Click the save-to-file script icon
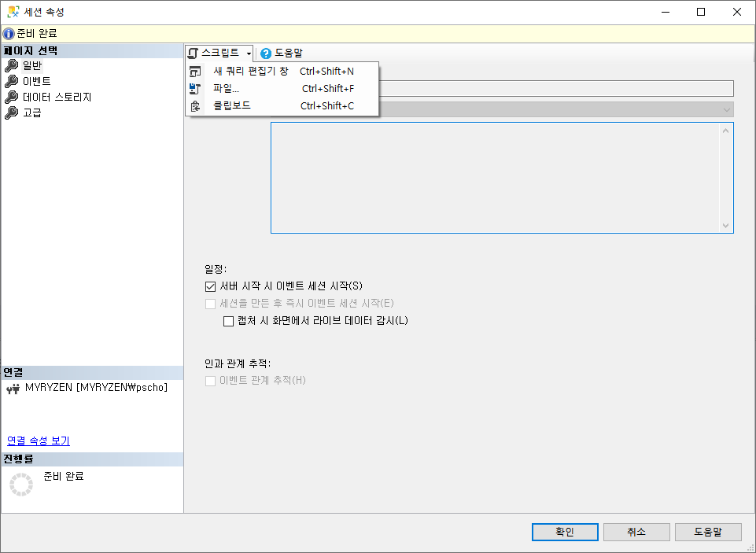Viewport: 756px width, 553px height. click(x=195, y=89)
